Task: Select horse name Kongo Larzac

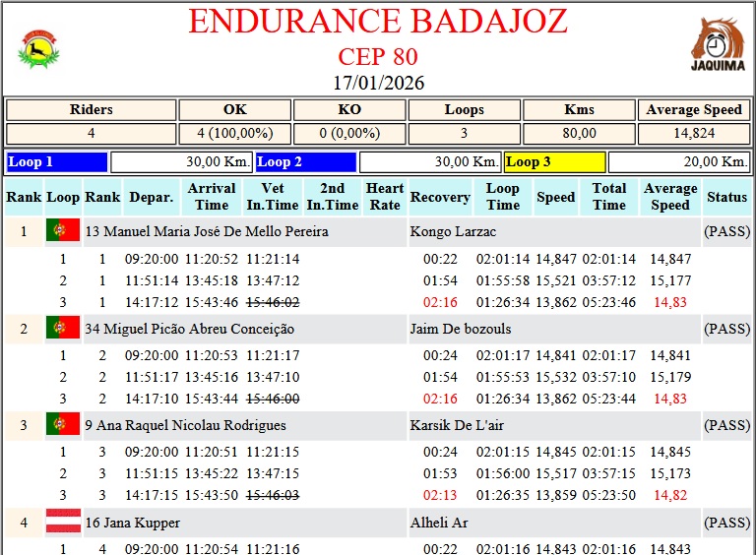Action: [x=453, y=232]
